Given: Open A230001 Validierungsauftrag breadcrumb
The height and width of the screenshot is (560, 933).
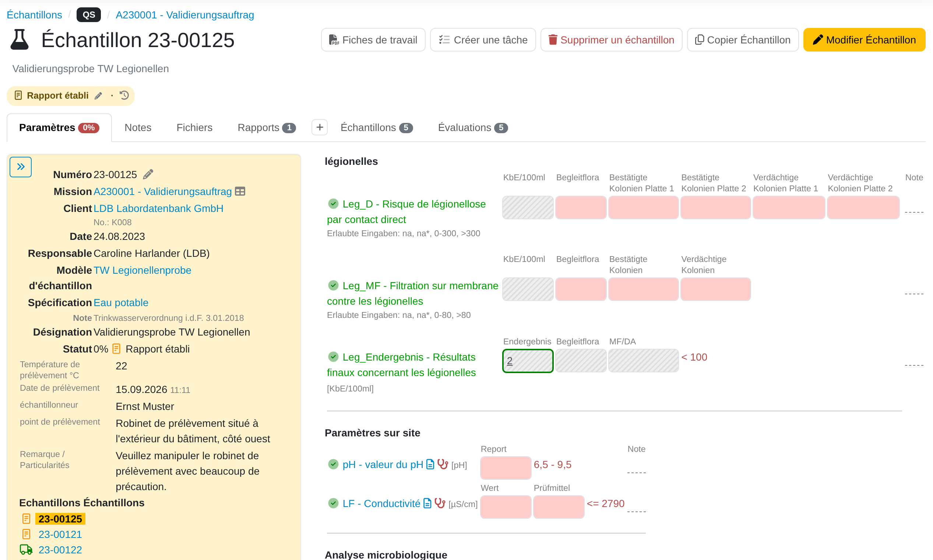Looking at the screenshot, I should [184, 15].
